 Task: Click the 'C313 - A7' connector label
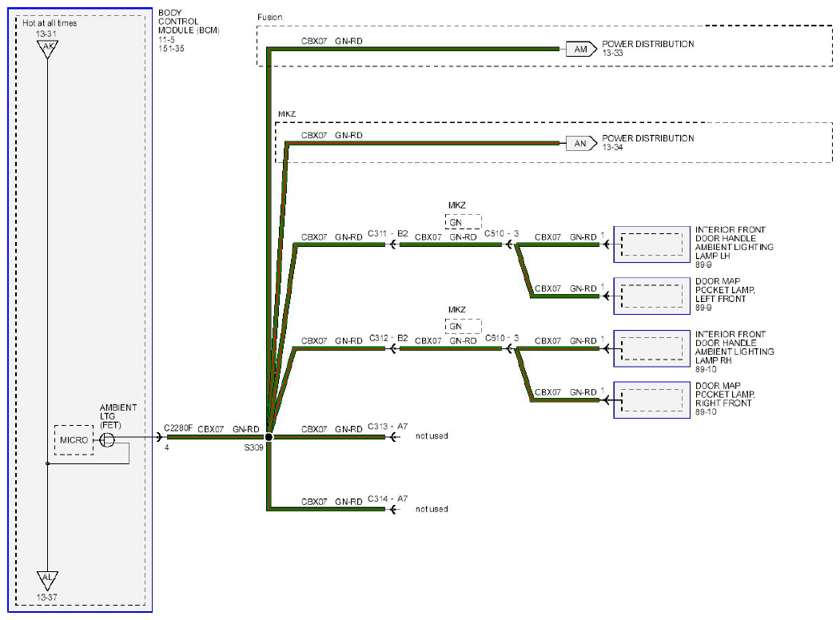pos(388,427)
